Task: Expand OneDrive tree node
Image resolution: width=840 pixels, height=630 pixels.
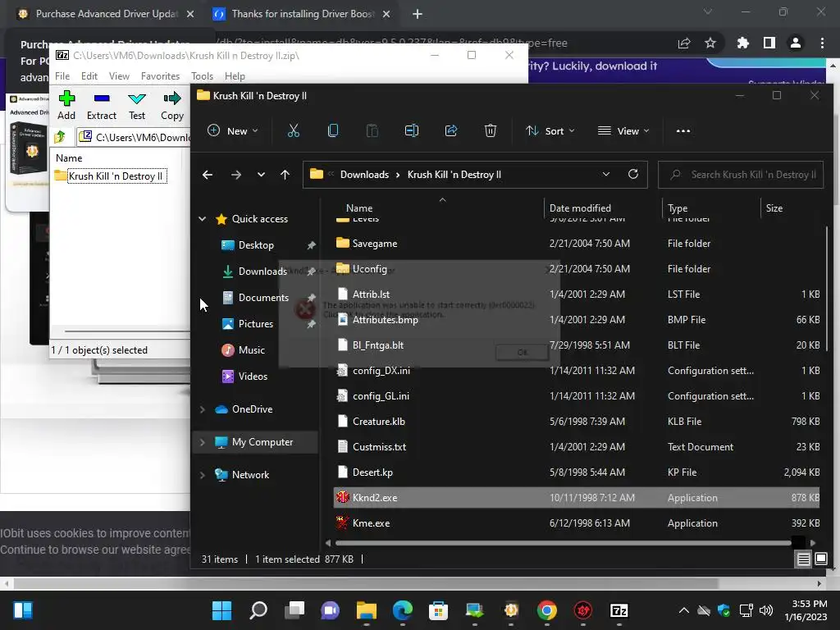Action: pos(203,409)
